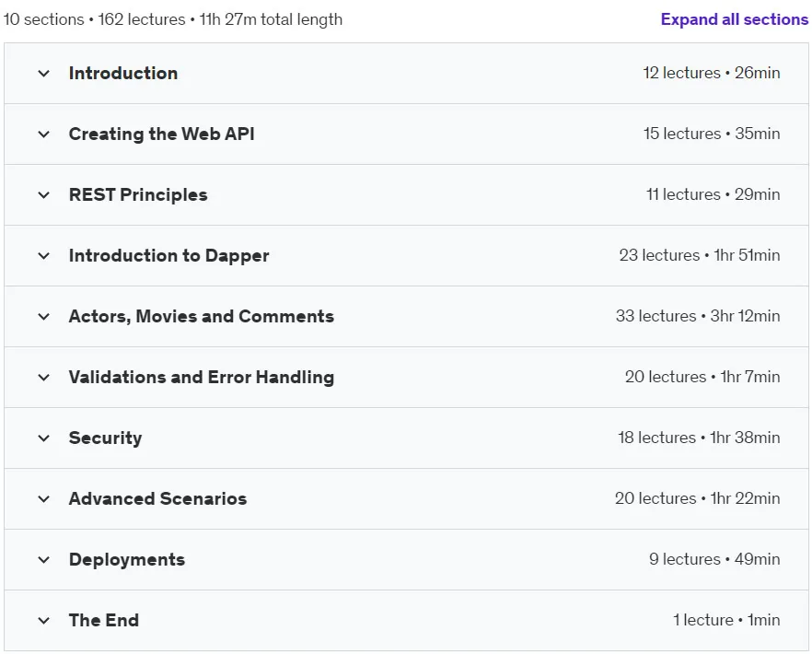Screen dimensions: 812x654
Task: Expand Introduction to Dapper chevron
Action: point(44,255)
